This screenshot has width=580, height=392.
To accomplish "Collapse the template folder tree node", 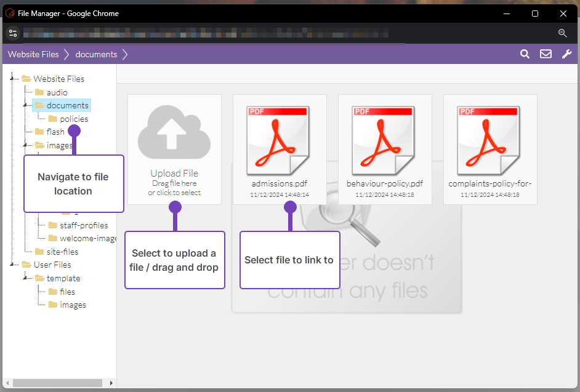I will pyautogui.click(x=25, y=278).
